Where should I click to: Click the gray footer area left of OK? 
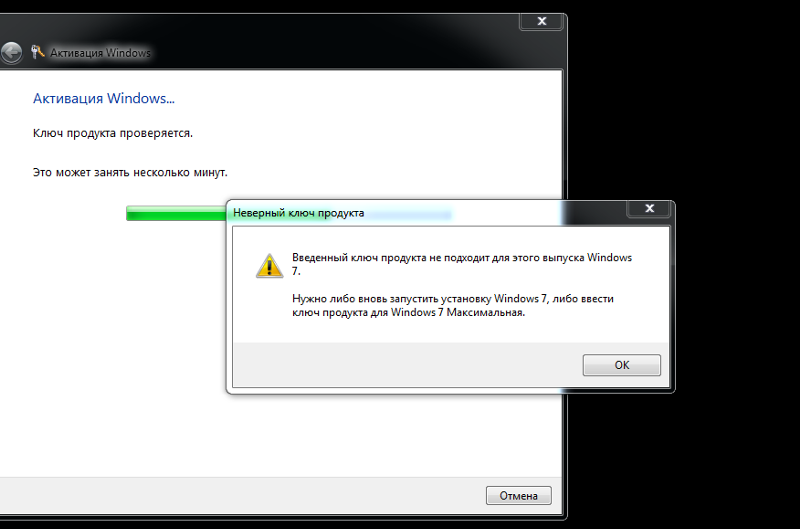pyautogui.click(x=407, y=365)
